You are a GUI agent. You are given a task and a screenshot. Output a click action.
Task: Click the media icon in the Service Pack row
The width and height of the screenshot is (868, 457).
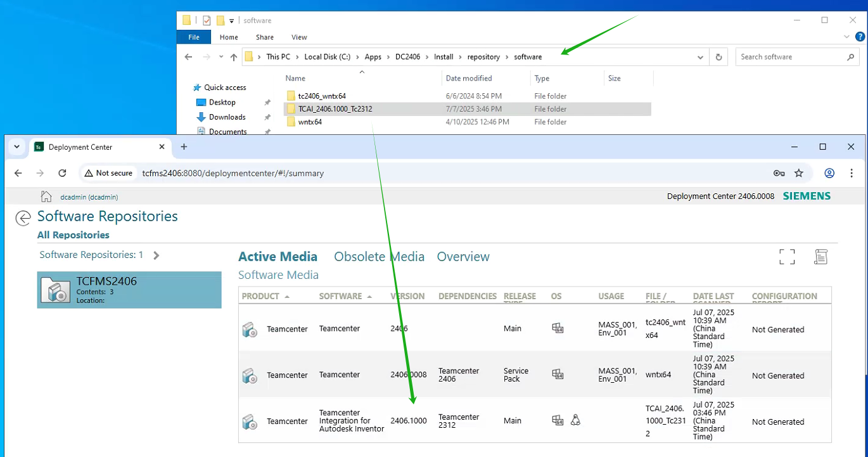coord(250,375)
